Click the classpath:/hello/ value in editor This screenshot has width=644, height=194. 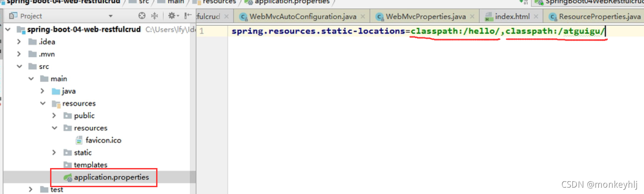tap(456, 31)
